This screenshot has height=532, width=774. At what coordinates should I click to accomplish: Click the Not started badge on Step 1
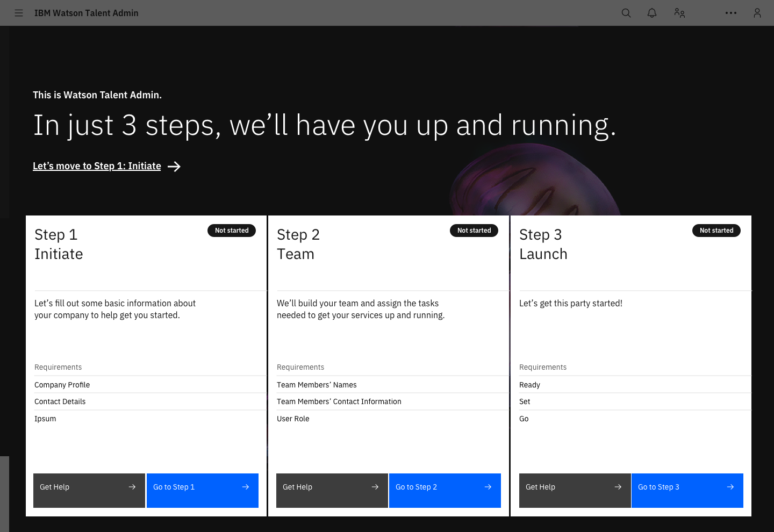coord(232,231)
